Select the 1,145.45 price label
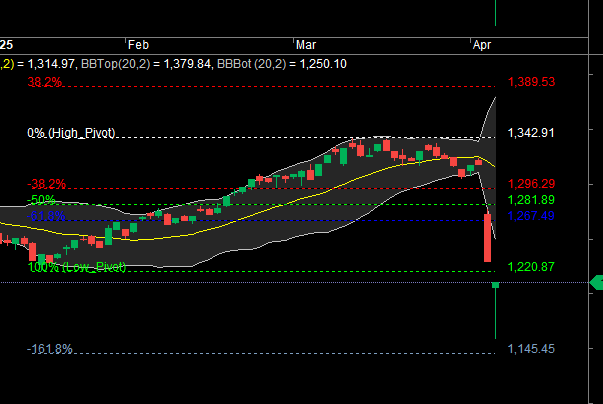603x404 pixels. click(531, 349)
